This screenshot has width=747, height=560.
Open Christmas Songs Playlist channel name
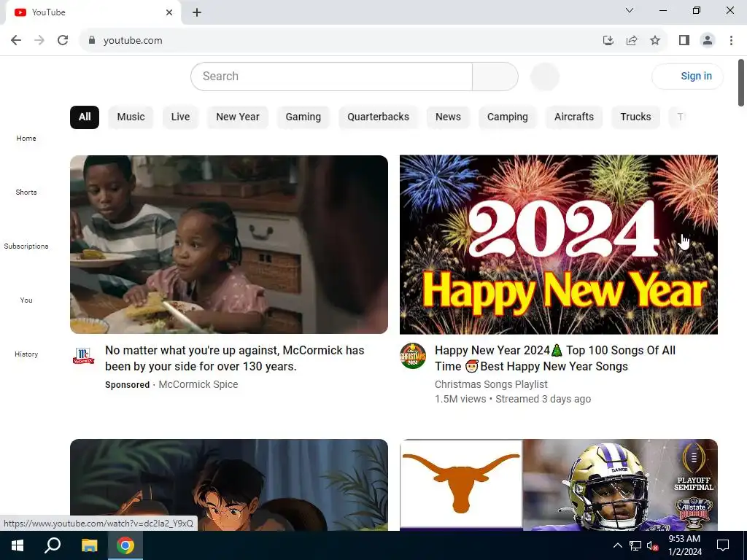coord(491,384)
